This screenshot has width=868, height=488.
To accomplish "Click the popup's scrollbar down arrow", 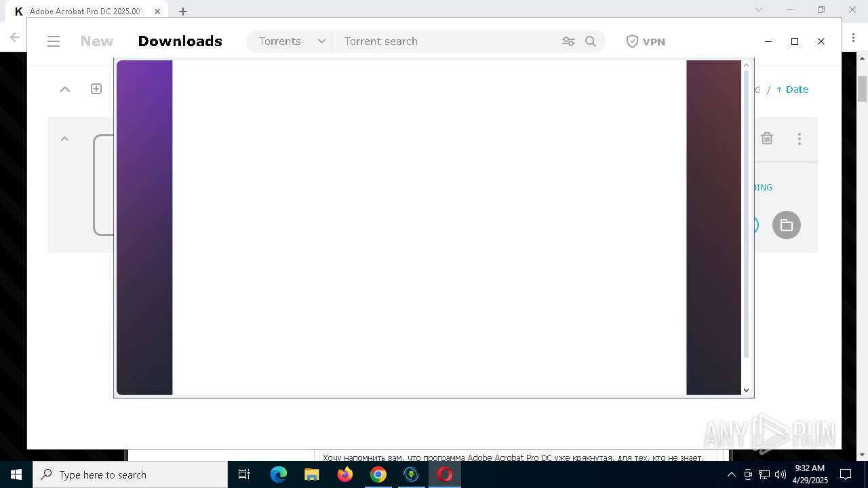I will click(747, 390).
